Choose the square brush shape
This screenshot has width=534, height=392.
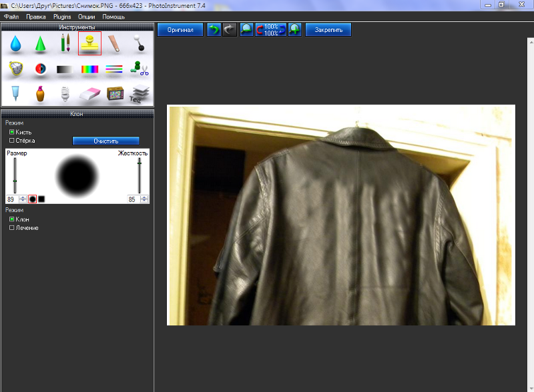point(41,199)
